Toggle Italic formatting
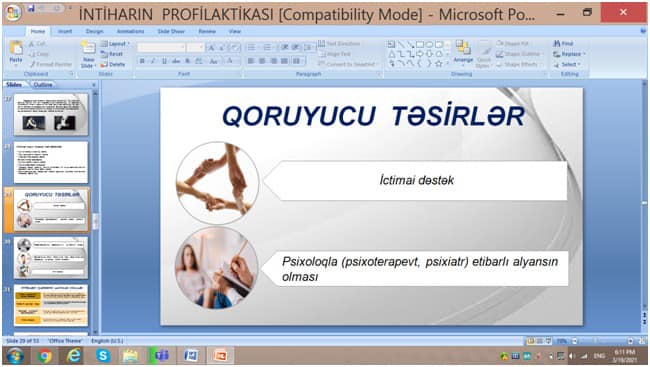 [x=153, y=61]
